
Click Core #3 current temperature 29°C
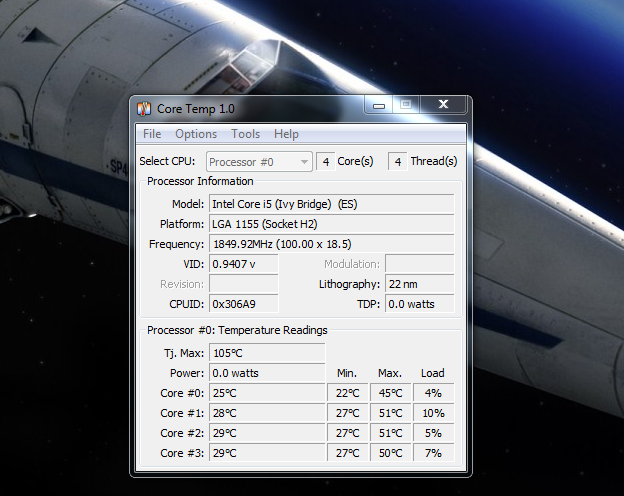coord(267,453)
